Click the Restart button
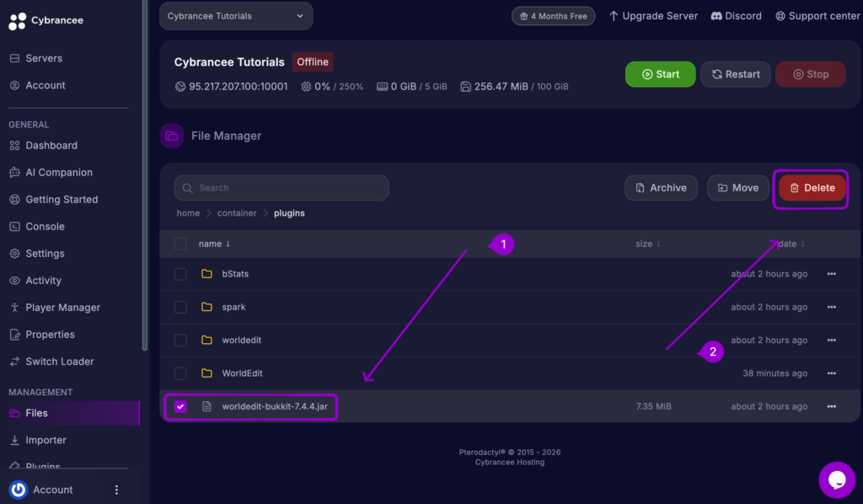The height and width of the screenshot is (504, 863). click(735, 74)
